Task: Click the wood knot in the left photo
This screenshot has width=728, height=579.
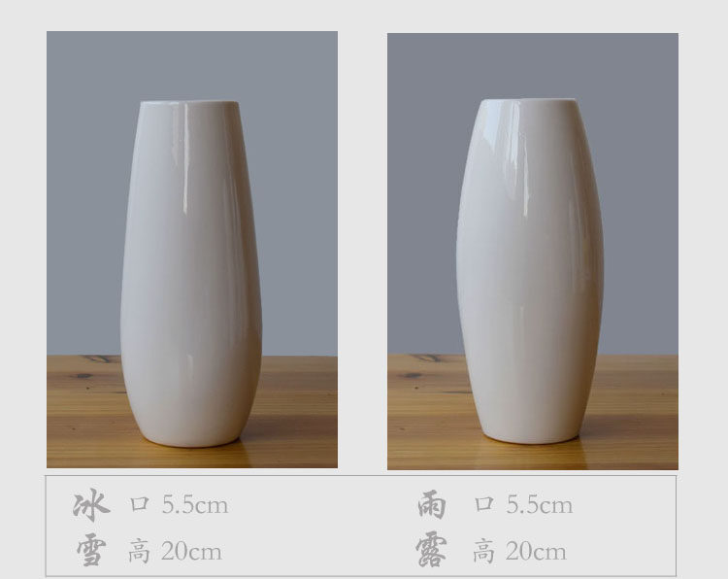Action: [83, 375]
